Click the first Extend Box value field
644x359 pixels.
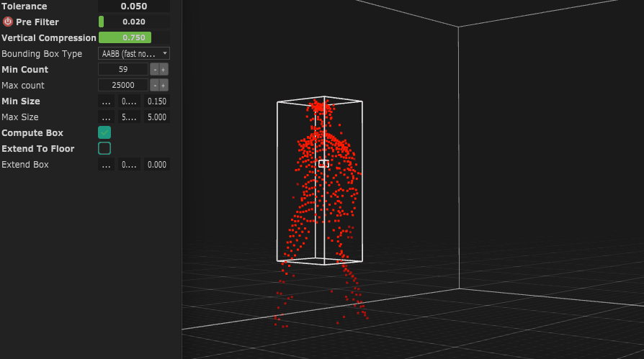(x=107, y=165)
